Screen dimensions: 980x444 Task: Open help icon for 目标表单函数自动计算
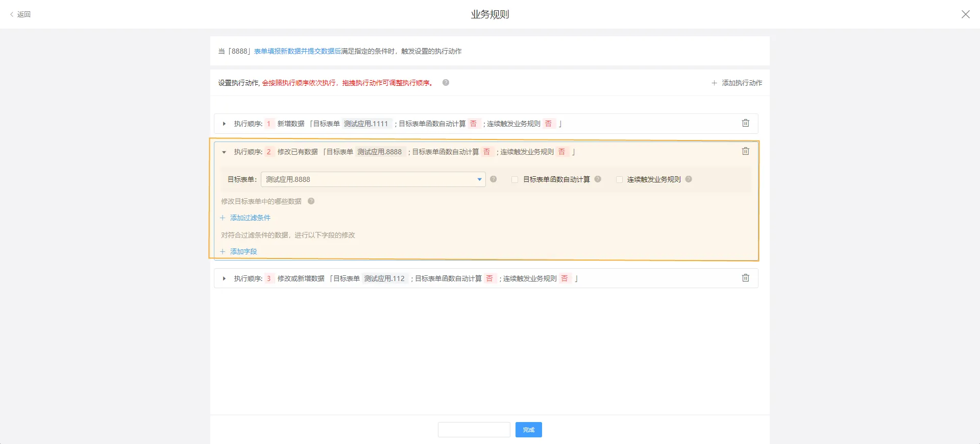[x=598, y=179]
